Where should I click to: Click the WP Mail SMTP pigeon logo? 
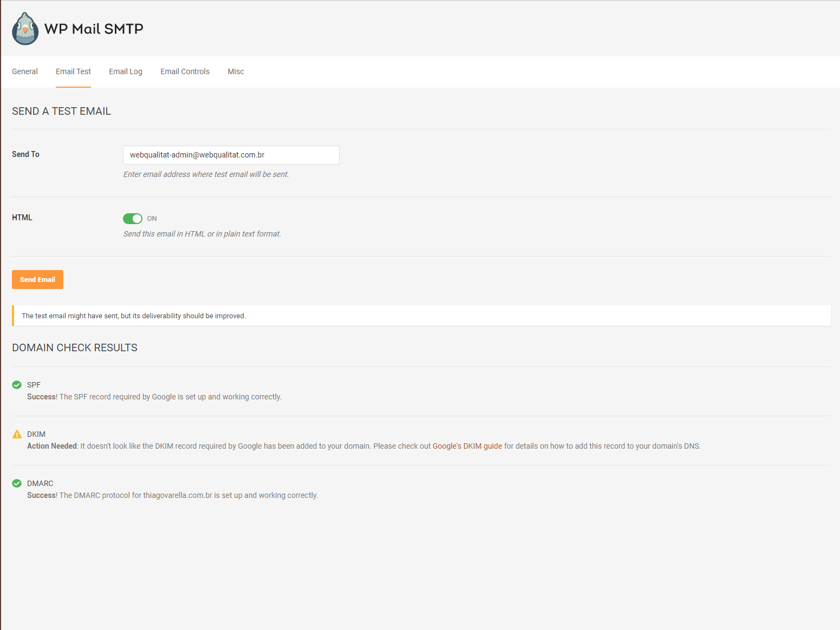point(25,29)
